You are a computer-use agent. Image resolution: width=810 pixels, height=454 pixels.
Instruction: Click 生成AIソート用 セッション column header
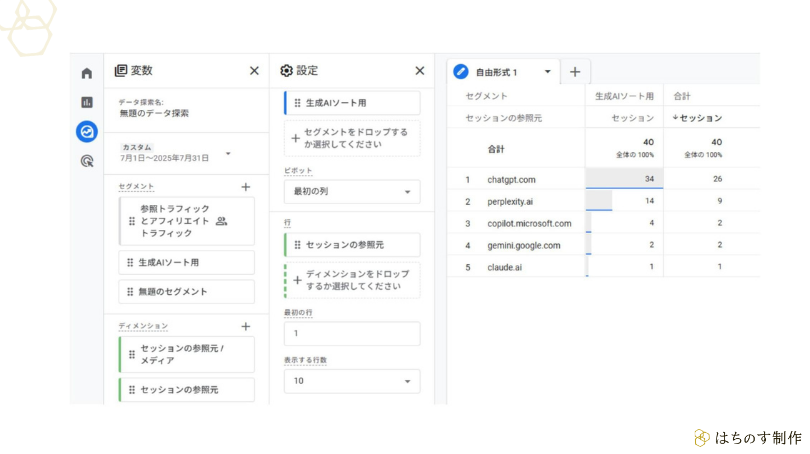[x=633, y=118]
